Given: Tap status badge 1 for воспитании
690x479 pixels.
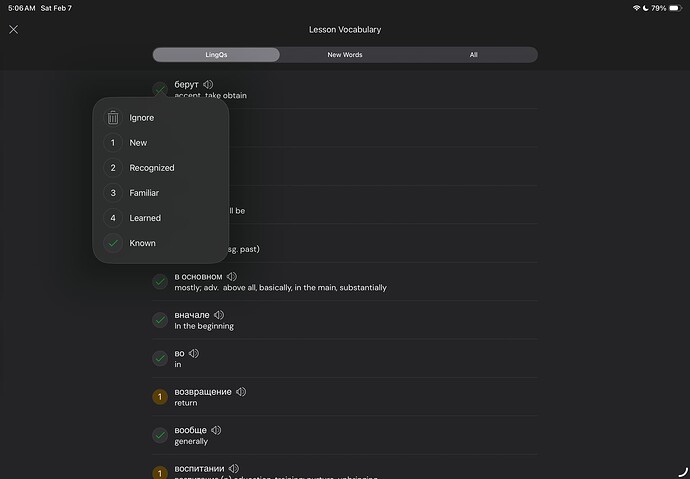Looking at the screenshot, I should pos(160,472).
